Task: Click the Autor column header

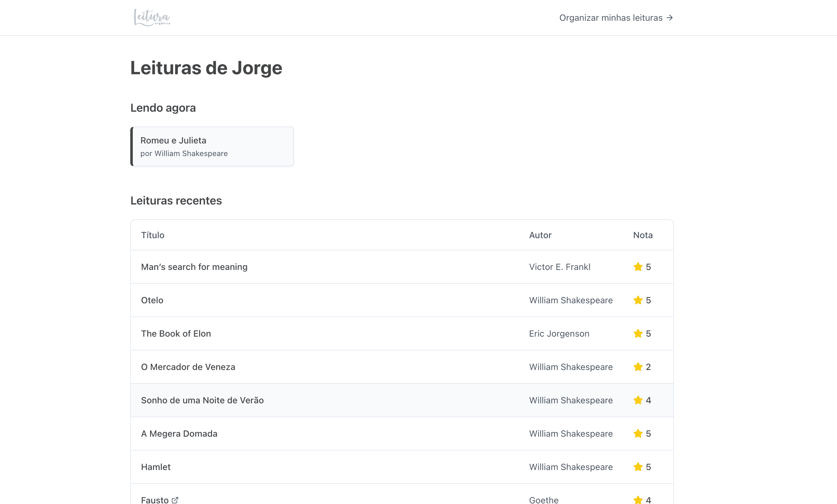Action: [540, 235]
